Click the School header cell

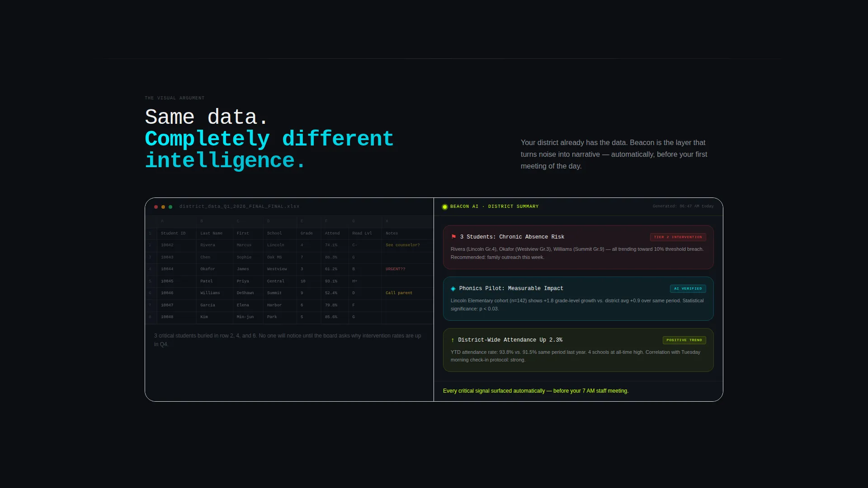(x=280, y=234)
